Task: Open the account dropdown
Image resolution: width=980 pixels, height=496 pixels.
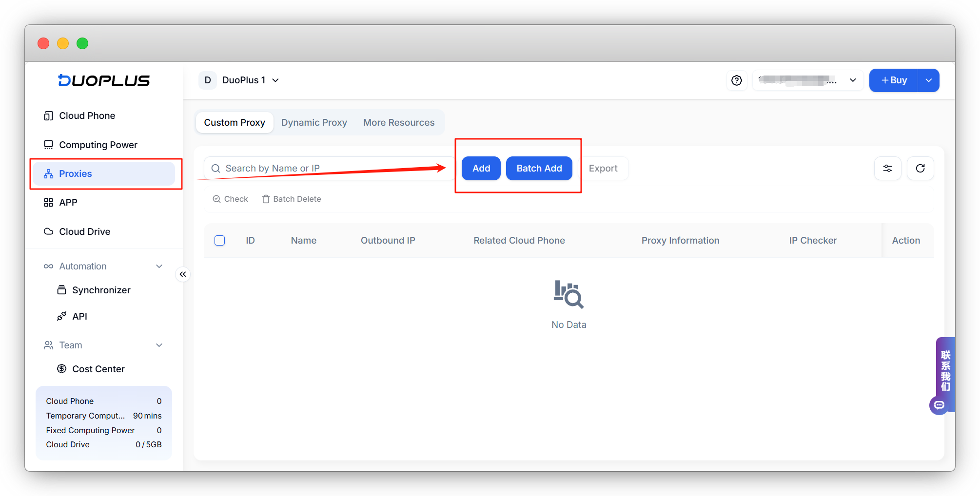Action: (x=808, y=80)
